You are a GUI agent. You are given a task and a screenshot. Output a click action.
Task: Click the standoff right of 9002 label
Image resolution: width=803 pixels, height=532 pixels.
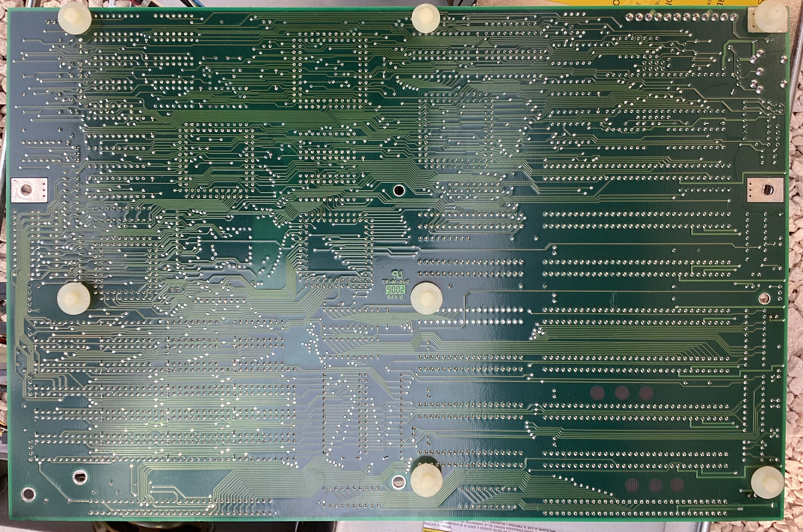pos(426,298)
